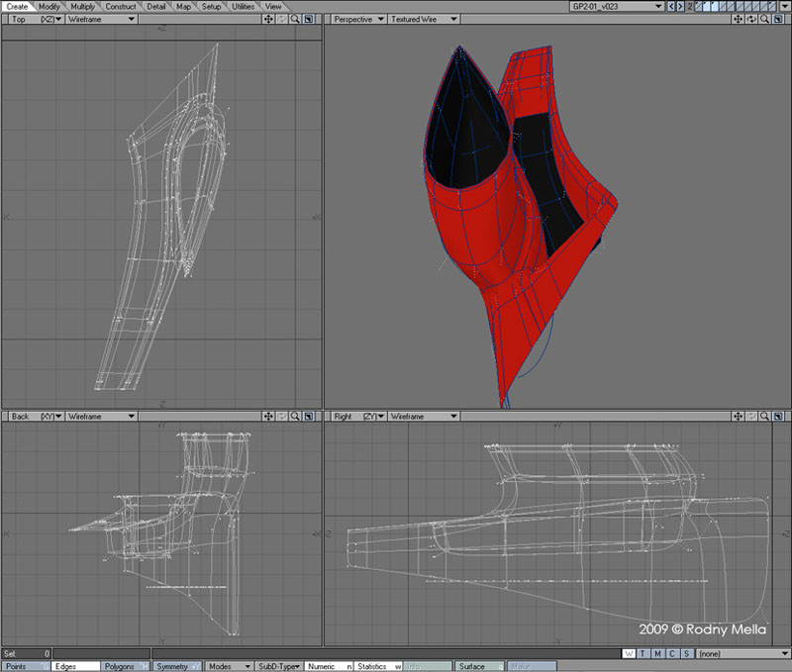Open the GP2-01_v023 object dropdown
Viewport: 792px width, 672px height.
[614, 6]
